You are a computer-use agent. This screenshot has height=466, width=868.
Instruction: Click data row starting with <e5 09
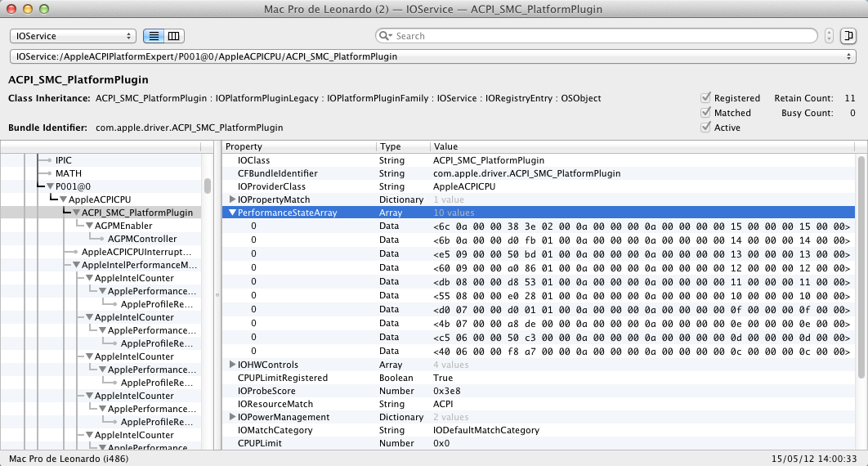tap(539, 253)
